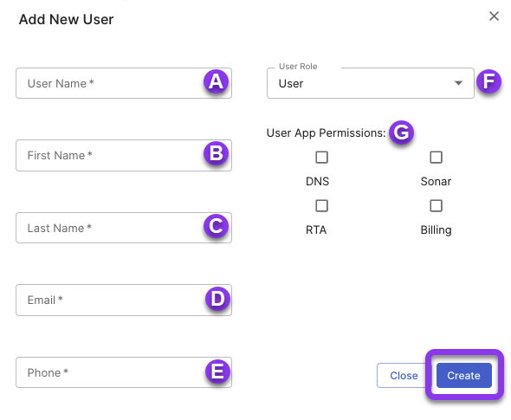
Task: Click the Close button
Action: 404,375
